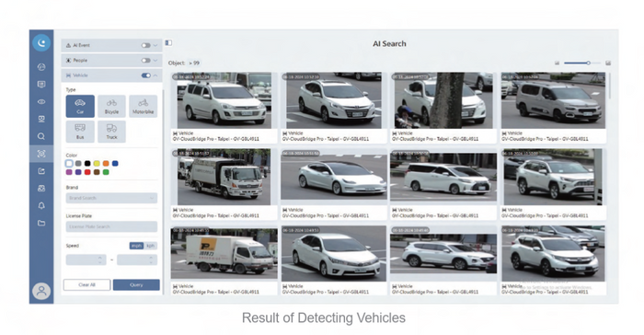The width and height of the screenshot is (644, 335).
Task: Click the results vertical scrollbar
Action: coord(610,87)
